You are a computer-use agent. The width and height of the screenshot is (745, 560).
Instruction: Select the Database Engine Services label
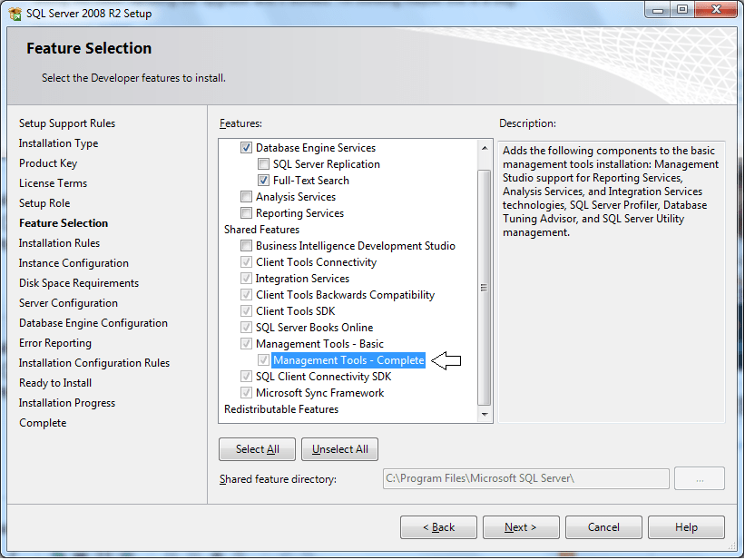click(316, 148)
